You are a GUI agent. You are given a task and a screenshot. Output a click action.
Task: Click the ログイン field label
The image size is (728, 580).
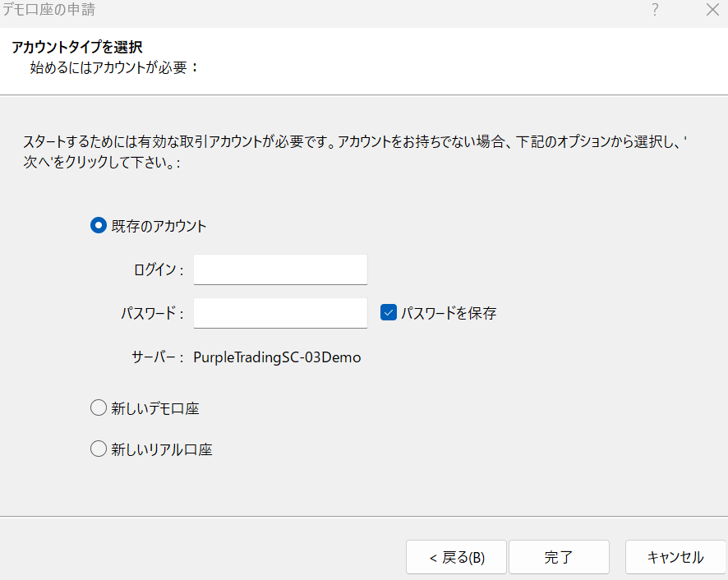[159, 269]
